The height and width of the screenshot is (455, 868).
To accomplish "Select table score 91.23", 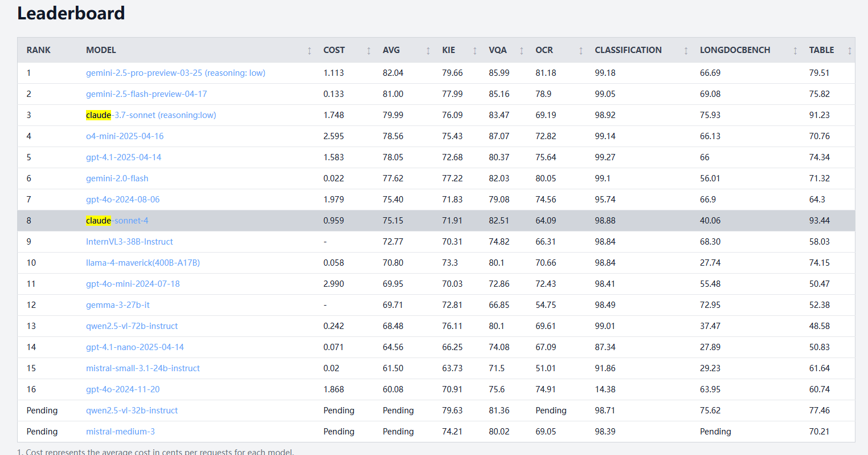I will point(820,115).
